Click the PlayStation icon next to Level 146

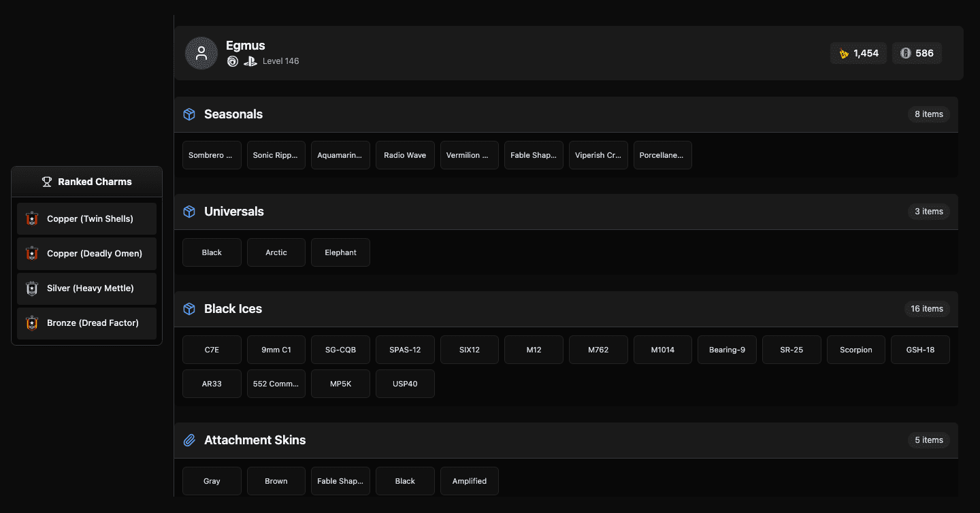[x=250, y=61]
